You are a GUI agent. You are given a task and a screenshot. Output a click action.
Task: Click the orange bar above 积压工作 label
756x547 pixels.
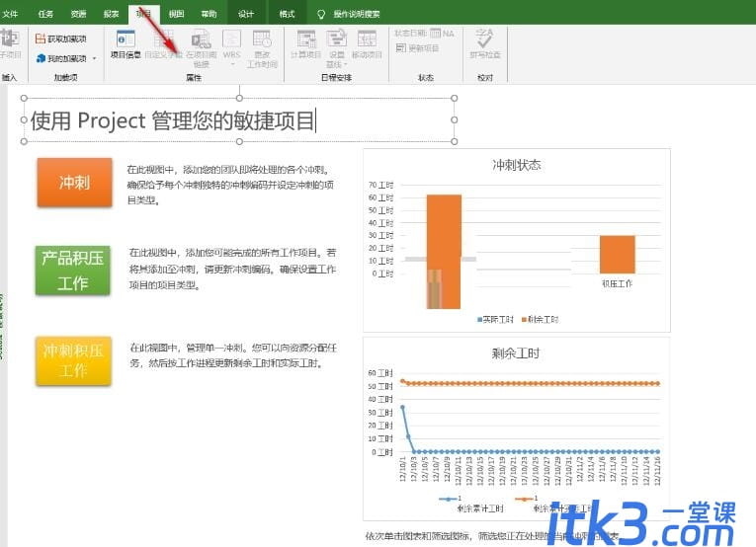pyautogui.click(x=617, y=254)
